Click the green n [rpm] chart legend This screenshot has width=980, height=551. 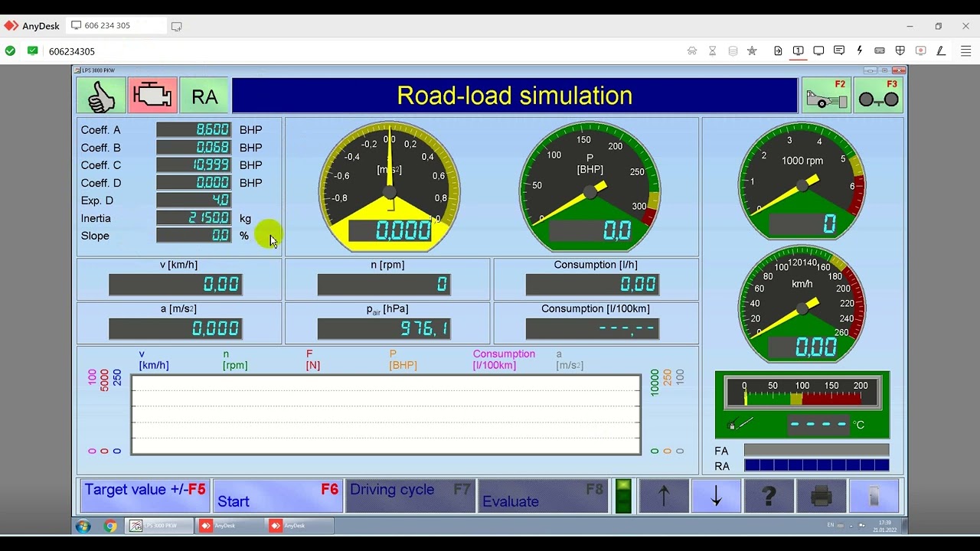click(x=235, y=360)
